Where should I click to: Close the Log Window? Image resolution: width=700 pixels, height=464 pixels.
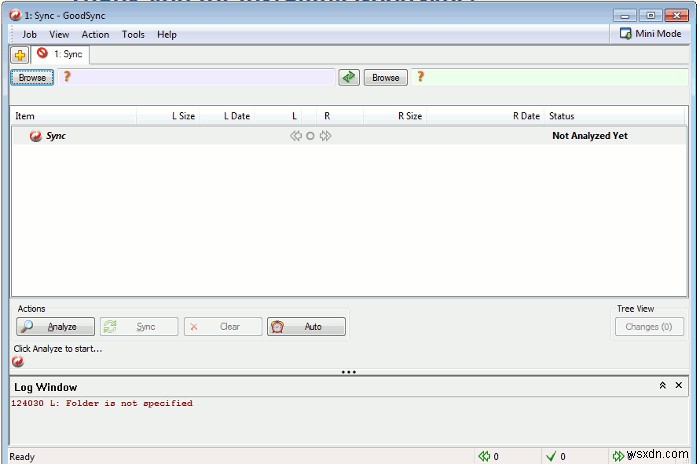point(679,385)
